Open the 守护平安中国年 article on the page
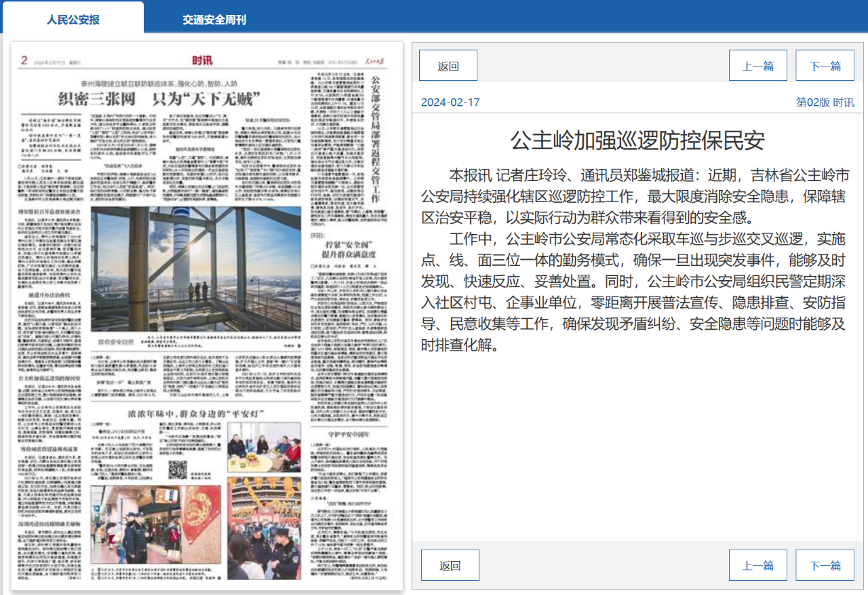 pyautogui.click(x=349, y=434)
